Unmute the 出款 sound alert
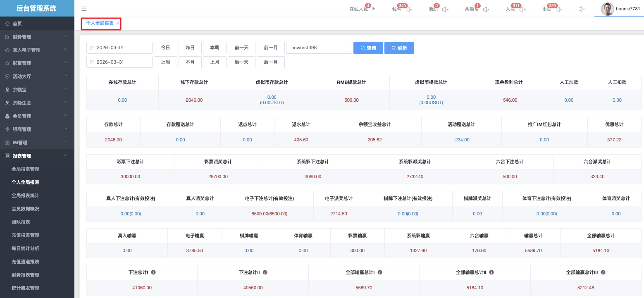This screenshot has height=298, width=644. click(x=559, y=9)
